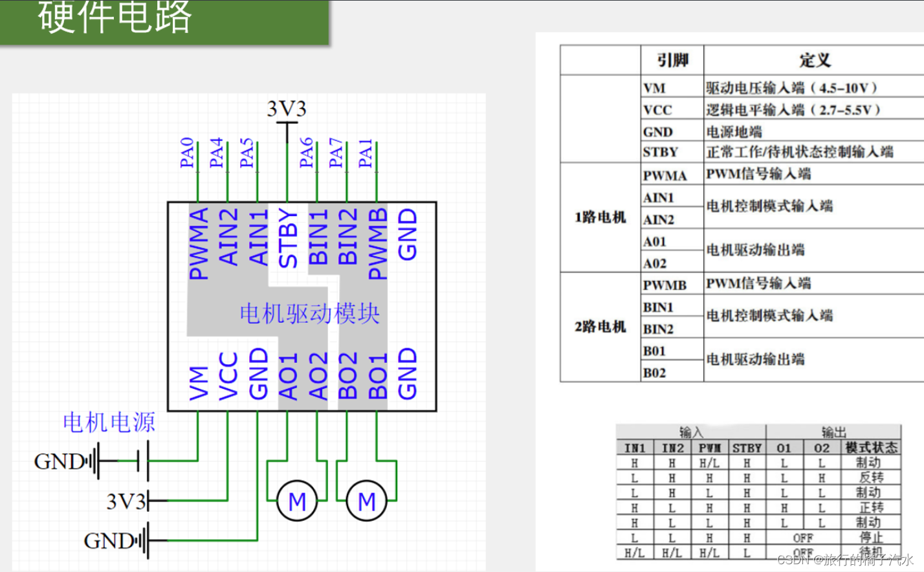This screenshot has width=924, height=572.
Task: Select the 电源地端 definition cell
Action: (x=734, y=131)
